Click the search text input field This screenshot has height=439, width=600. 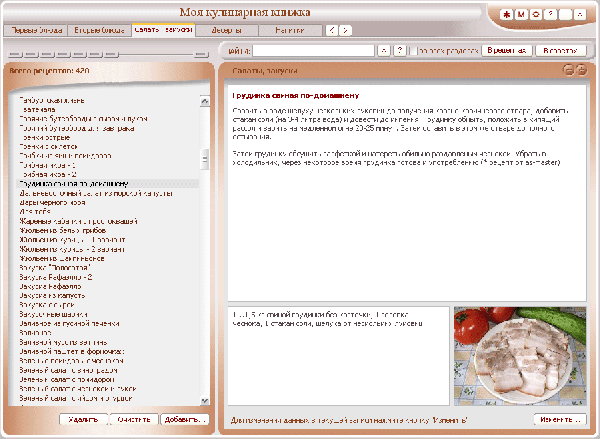(313, 51)
